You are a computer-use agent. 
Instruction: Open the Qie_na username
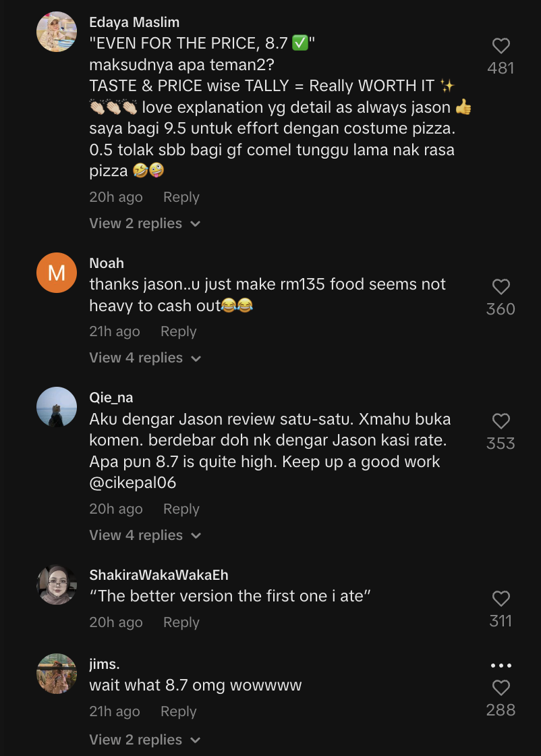pos(111,398)
